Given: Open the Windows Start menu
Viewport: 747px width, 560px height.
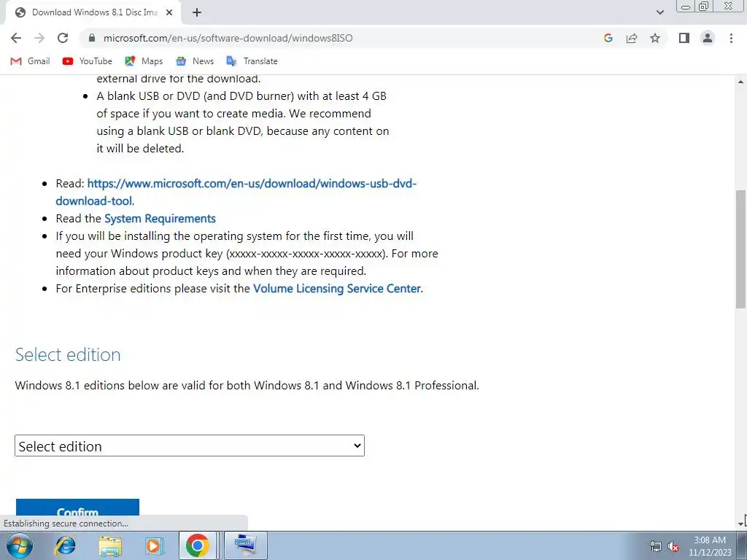Looking at the screenshot, I should click(x=20, y=545).
